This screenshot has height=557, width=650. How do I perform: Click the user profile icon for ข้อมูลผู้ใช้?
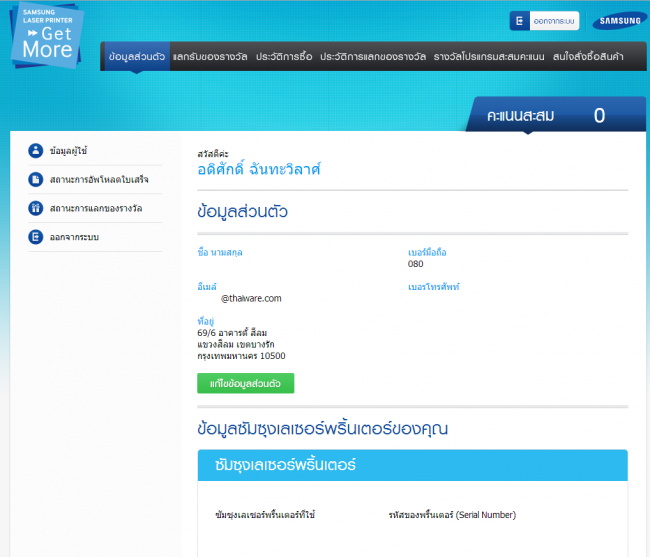point(36,151)
